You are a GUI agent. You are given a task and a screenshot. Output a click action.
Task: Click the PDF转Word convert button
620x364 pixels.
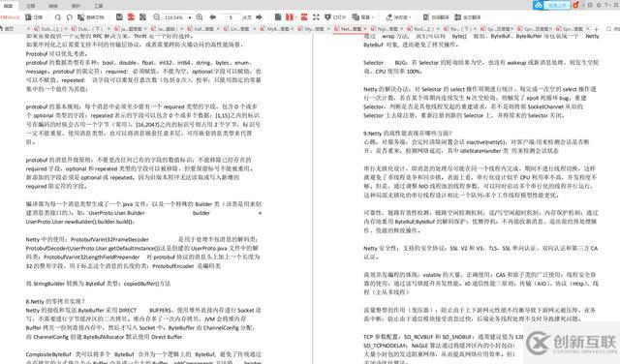10,17
